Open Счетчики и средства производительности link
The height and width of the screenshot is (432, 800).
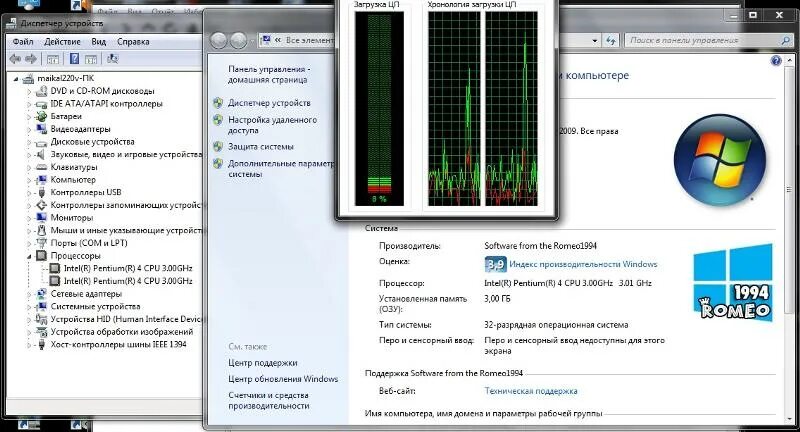point(269,401)
